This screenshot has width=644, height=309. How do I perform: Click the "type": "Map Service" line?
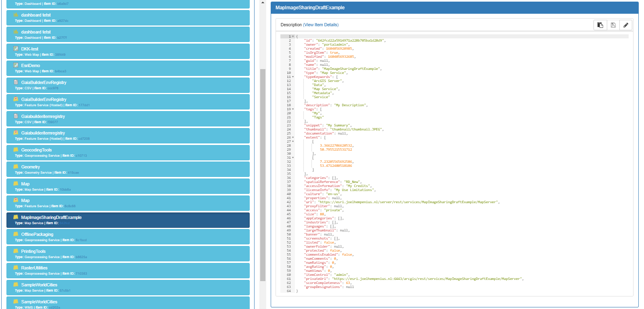point(326,73)
